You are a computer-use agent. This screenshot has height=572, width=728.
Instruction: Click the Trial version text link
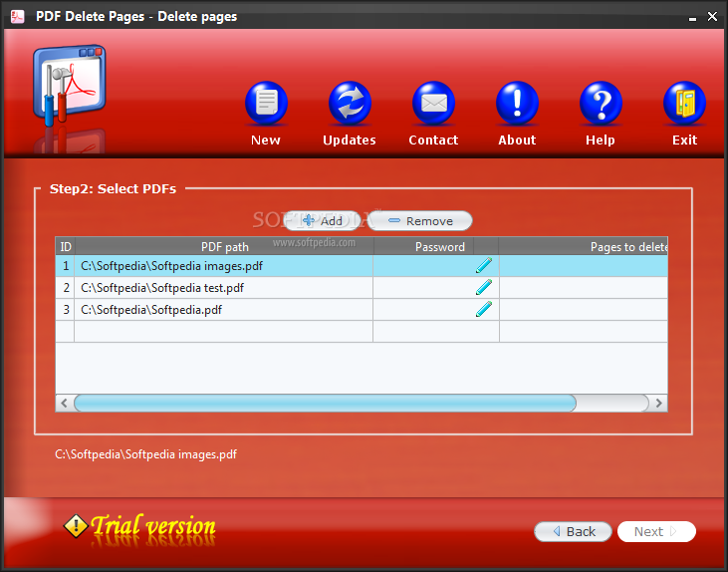(152, 526)
